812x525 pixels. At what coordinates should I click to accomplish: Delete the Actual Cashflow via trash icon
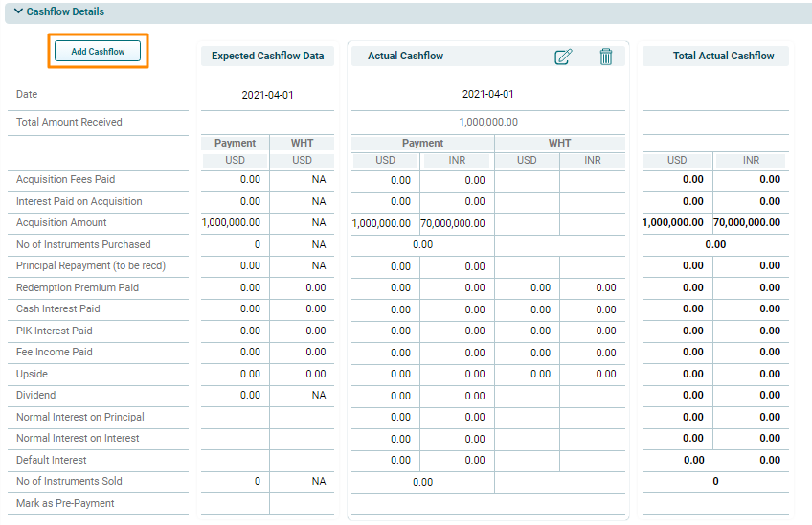coord(605,57)
